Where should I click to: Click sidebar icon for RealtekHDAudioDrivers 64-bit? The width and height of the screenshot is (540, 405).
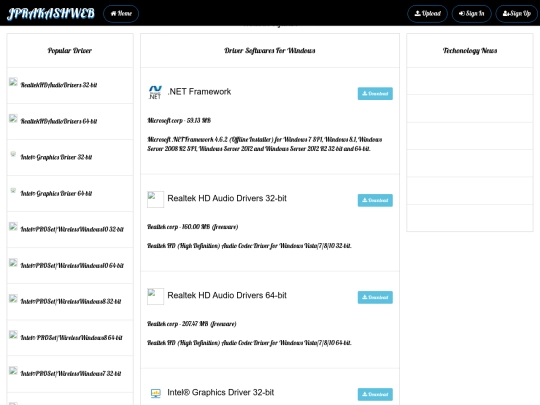[x=13, y=118]
